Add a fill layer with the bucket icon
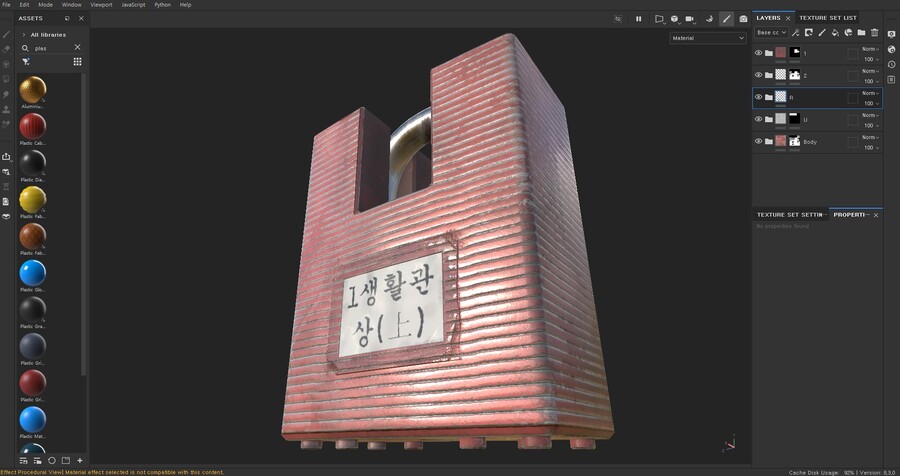The image size is (900, 476). [835, 33]
